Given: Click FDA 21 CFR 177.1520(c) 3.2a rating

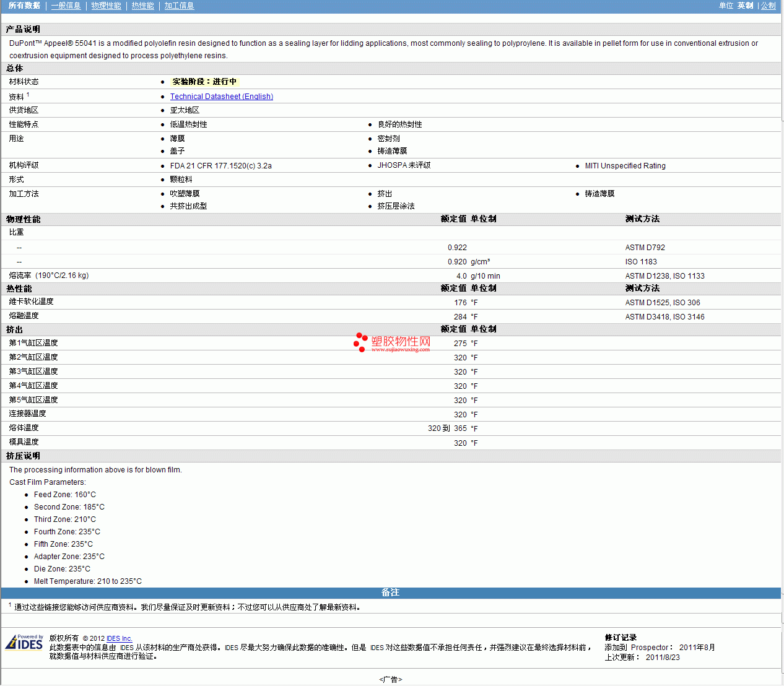Looking at the screenshot, I should [x=221, y=166].
